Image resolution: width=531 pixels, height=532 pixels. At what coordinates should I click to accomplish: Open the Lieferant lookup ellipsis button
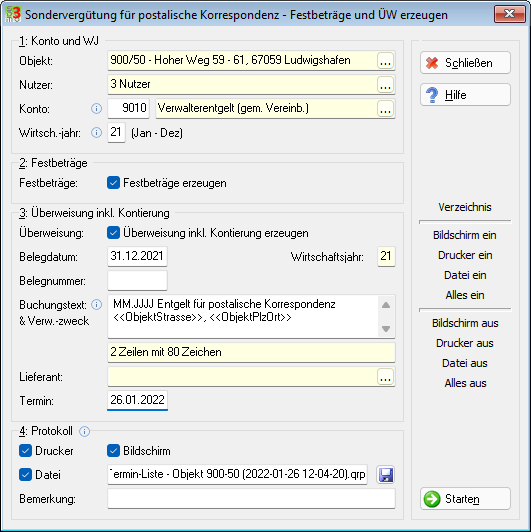385,377
